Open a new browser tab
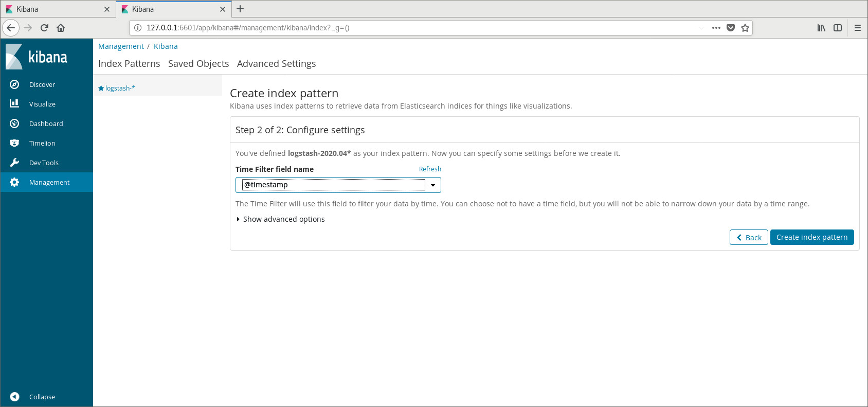The image size is (868, 407). (x=240, y=9)
